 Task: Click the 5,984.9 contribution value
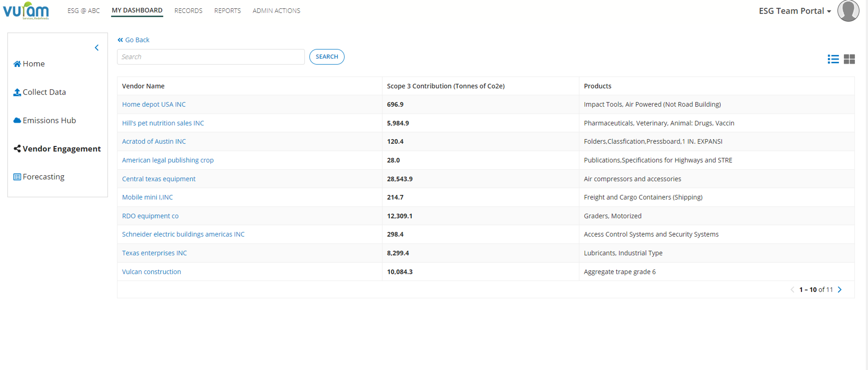(x=398, y=123)
